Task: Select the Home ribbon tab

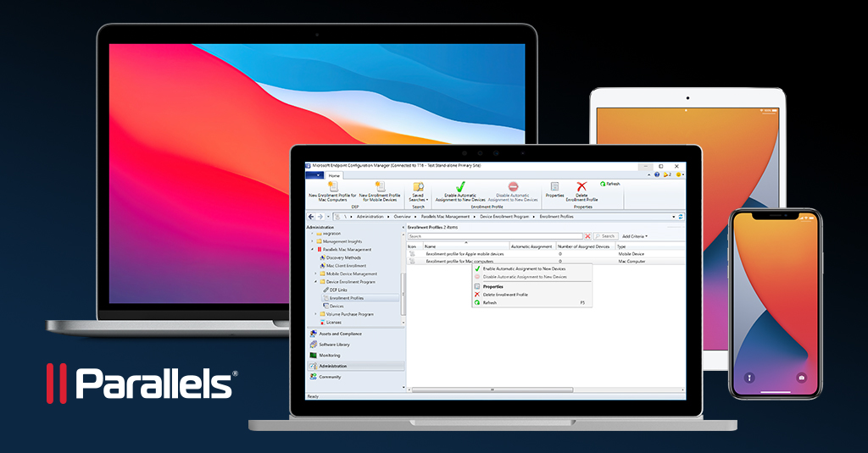Action: point(334,175)
